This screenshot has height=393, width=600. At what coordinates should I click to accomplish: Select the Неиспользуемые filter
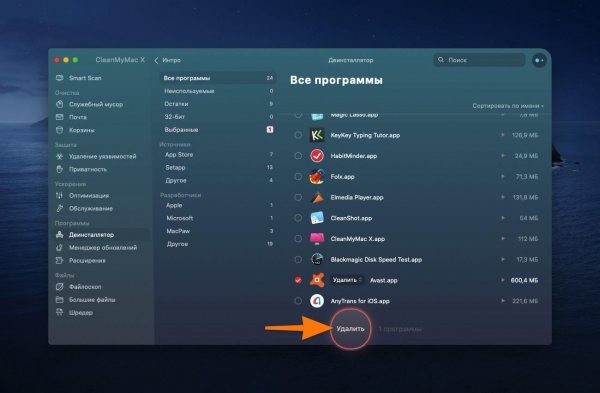(218, 91)
